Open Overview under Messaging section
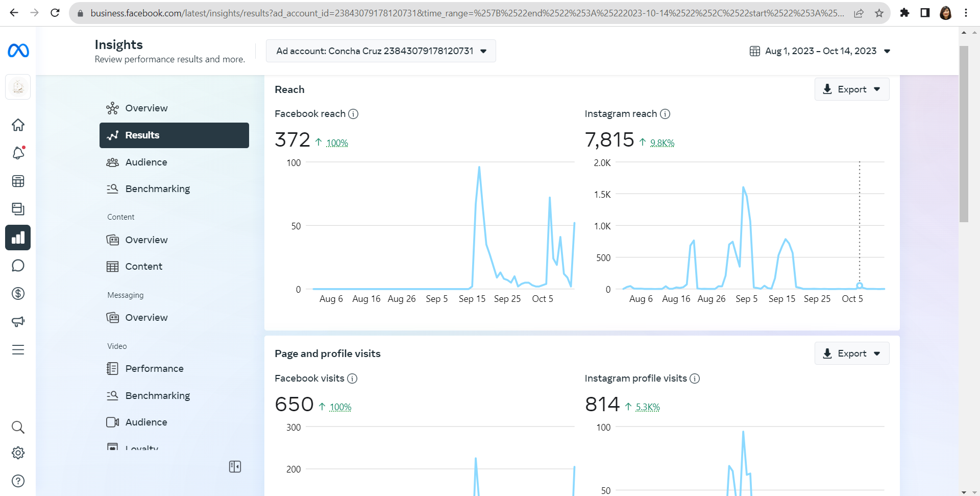Viewport: 980px width, 496px height. (x=174, y=318)
